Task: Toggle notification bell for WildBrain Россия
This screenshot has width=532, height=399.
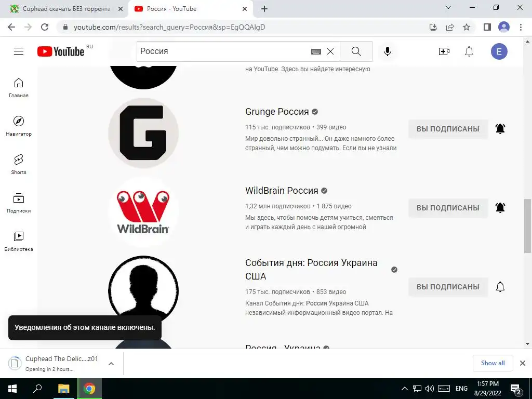Action: pos(500,208)
